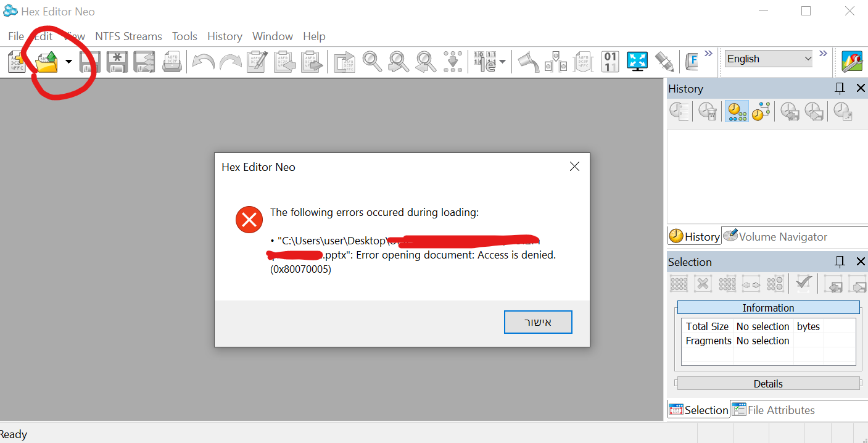Open the Tools menu
The height and width of the screenshot is (443, 868).
[184, 36]
